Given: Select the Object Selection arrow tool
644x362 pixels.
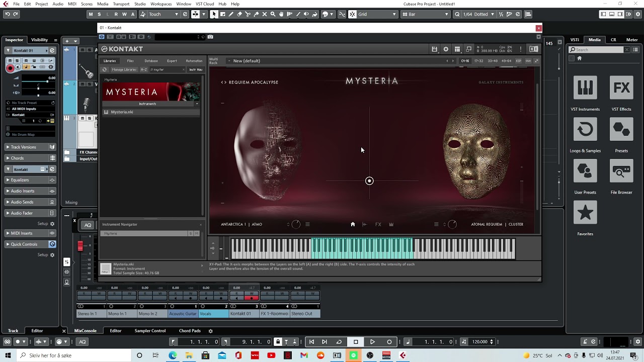Looking at the screenshot, I should pyautogui.click(x=214, y=14).
